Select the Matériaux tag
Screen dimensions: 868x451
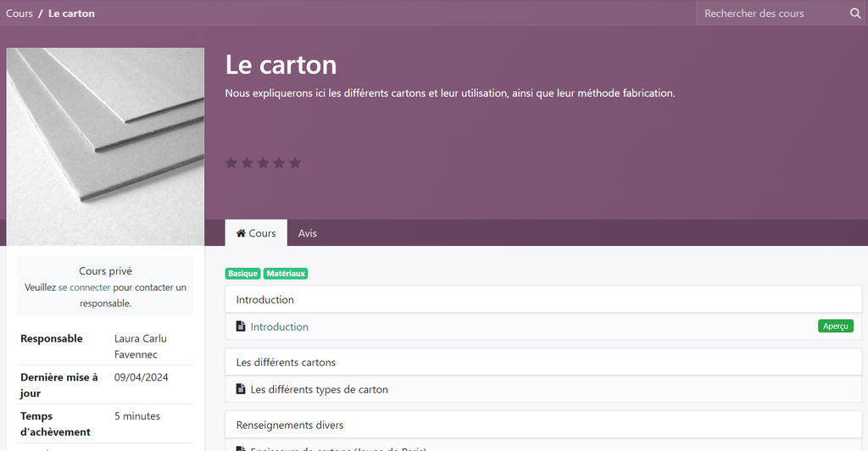(x=286, y=273)
